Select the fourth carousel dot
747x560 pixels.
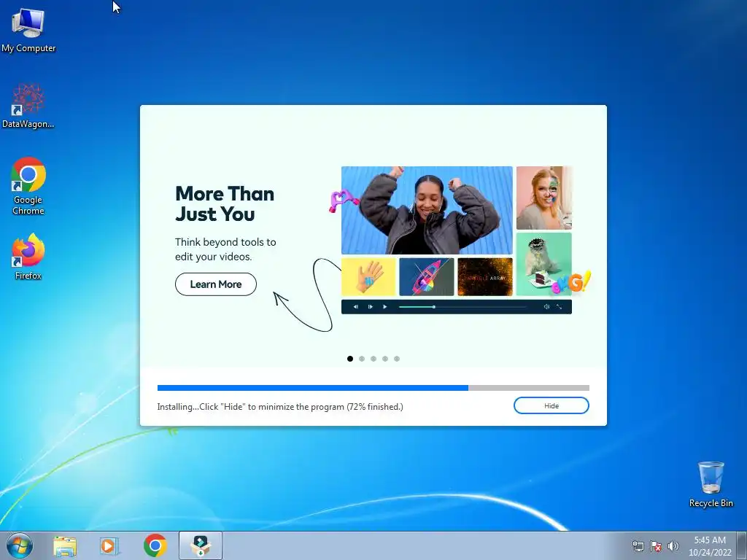pos(385,359)
